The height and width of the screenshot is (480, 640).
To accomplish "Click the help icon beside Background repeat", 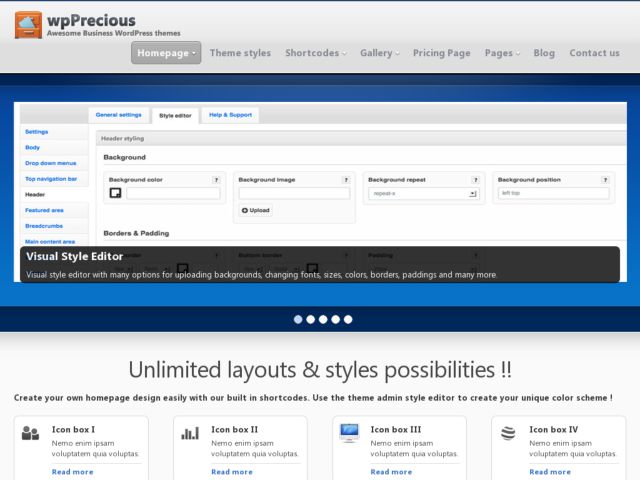I will [476, 180].
